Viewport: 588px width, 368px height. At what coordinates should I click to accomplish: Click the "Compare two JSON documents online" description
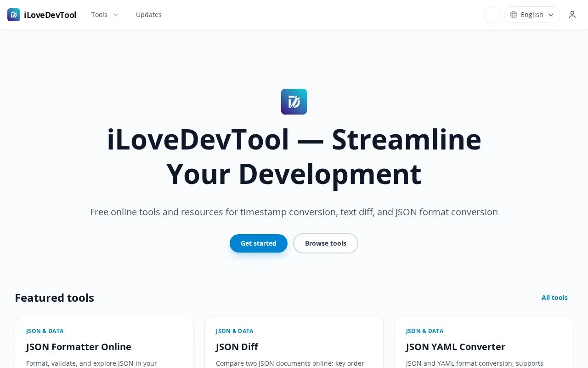pyautogui.click(x=290, y=363)
